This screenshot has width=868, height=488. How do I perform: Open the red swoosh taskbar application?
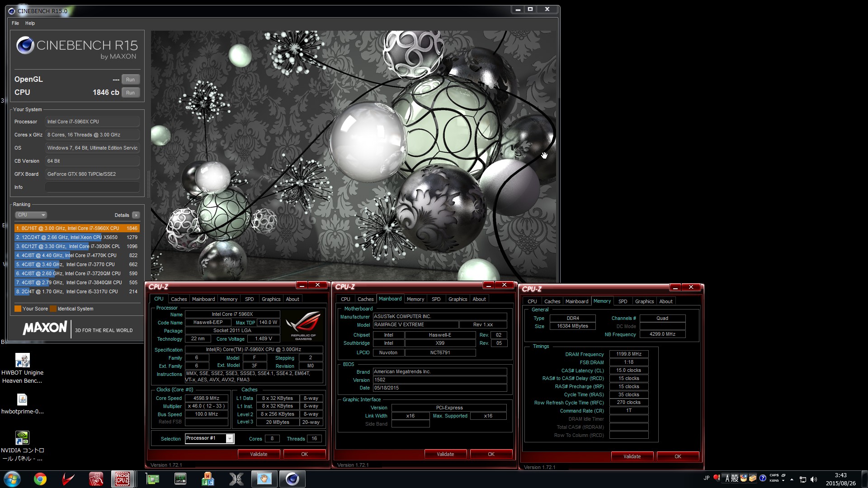[68, 479]
